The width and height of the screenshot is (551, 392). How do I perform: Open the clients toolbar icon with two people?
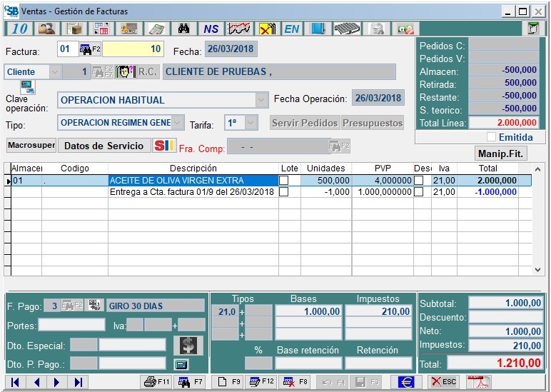46,29
